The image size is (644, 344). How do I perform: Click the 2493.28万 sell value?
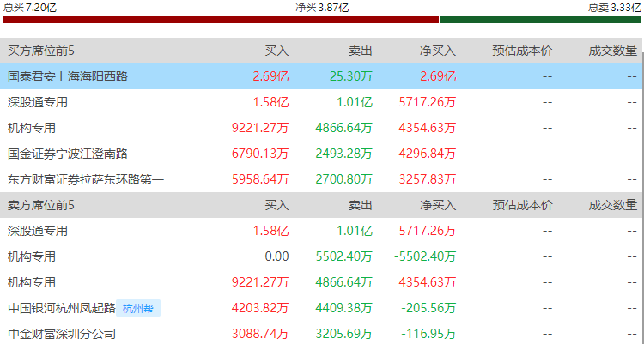tap(344, 154)
